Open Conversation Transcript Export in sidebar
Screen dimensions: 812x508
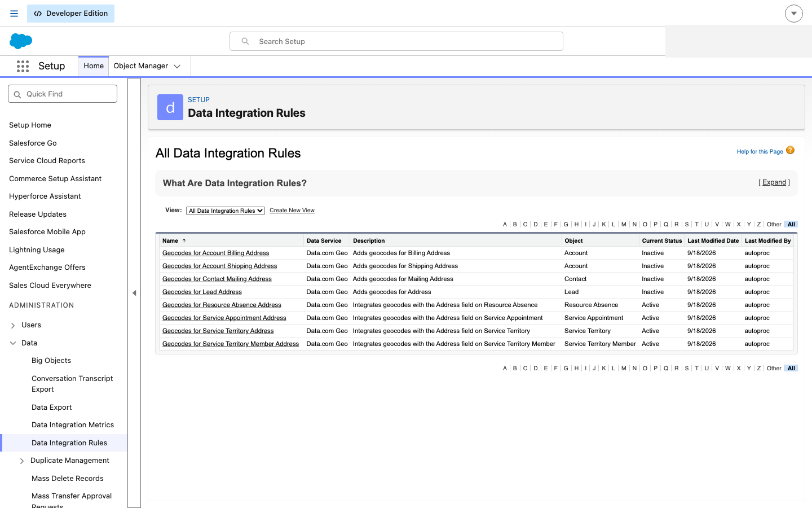coord(72,384)
